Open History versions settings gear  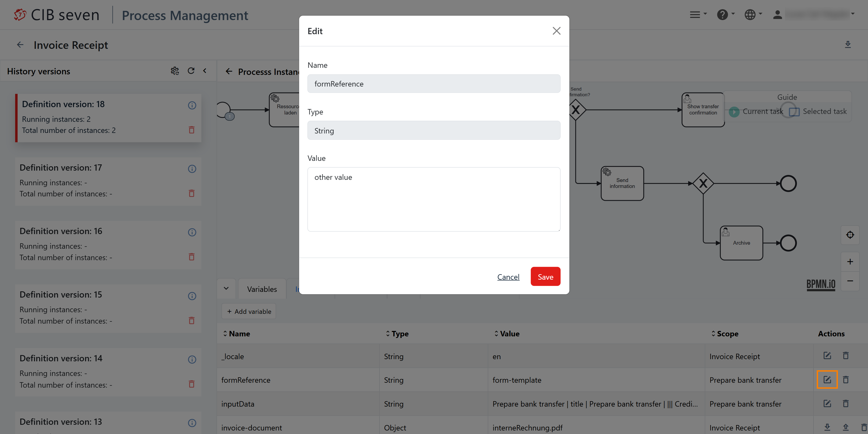coord(174,71)
